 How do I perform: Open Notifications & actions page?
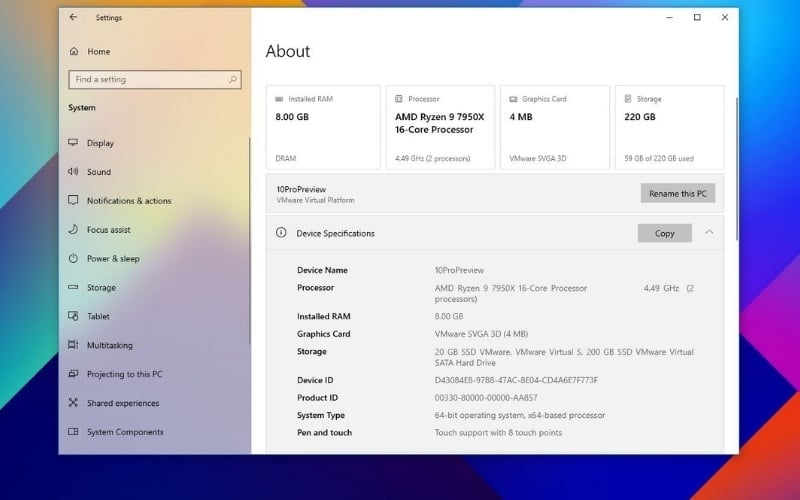[128, 201]
